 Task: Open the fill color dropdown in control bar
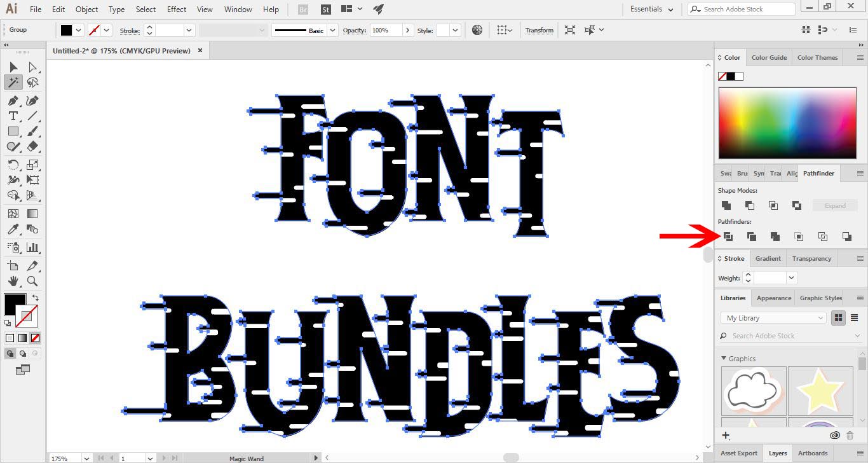tap(79, 30)
